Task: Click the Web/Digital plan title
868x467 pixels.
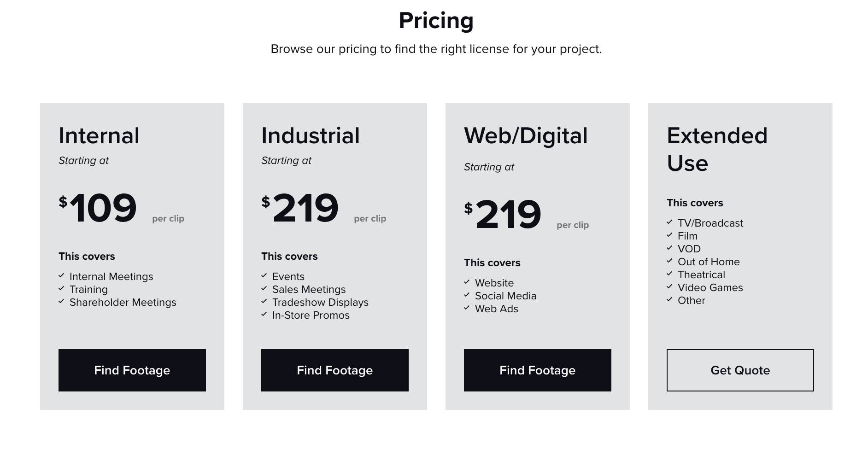Action: (526, 136)
